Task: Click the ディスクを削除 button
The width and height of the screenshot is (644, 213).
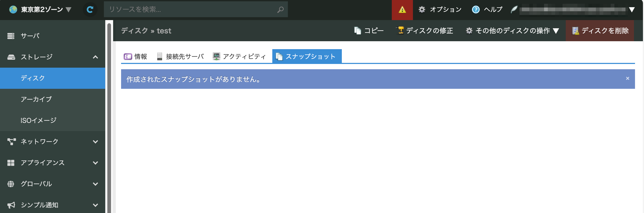Action: (x=600, y=31)
